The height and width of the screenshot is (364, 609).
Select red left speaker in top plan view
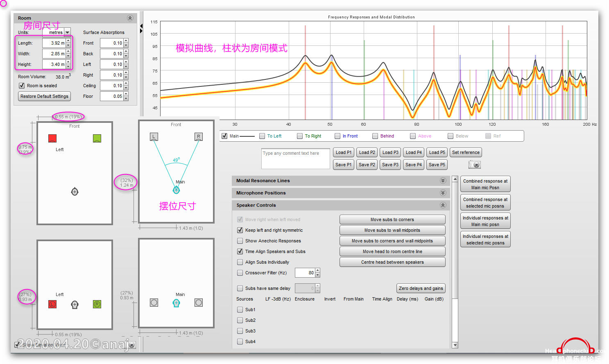pos(52,138)
